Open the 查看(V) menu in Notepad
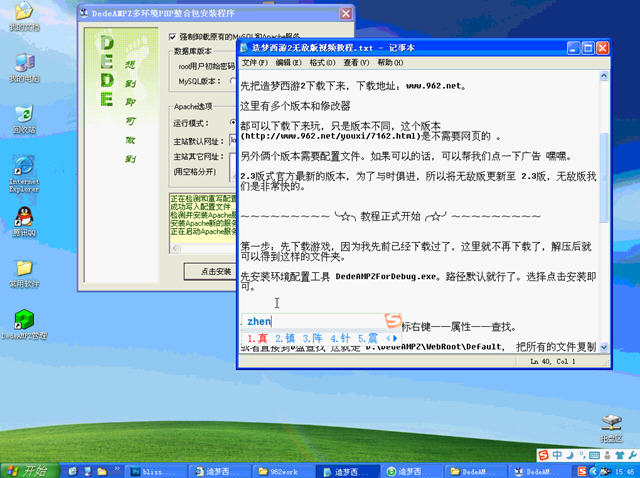Screen dimensions: 640x478 [356, 62]
